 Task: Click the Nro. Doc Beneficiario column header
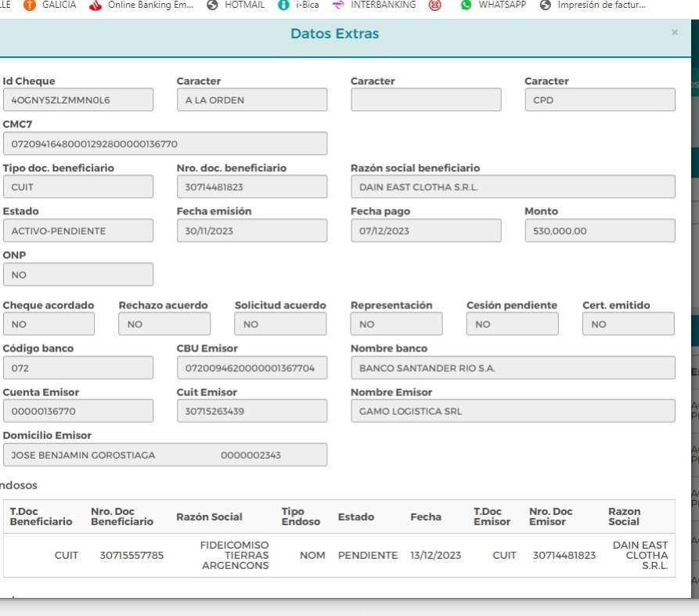122,517
